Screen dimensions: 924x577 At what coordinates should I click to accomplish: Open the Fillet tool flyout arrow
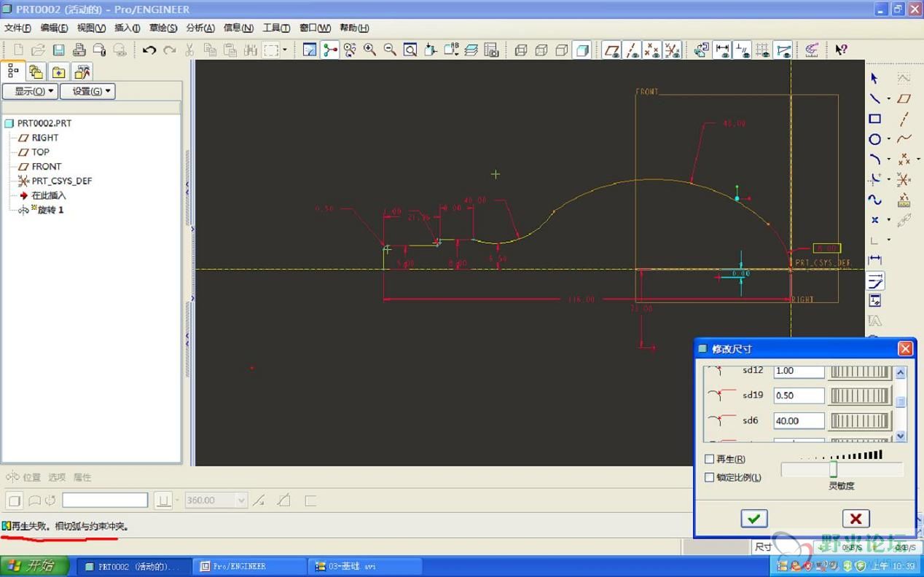pyautogui.click(x=888, y=180)
